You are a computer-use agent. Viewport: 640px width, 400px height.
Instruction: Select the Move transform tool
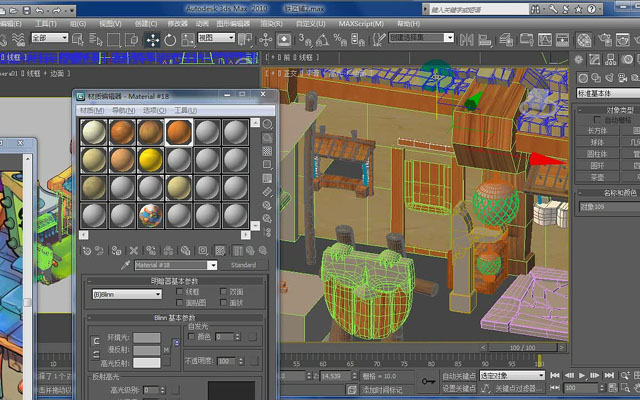tap(153, 40)
